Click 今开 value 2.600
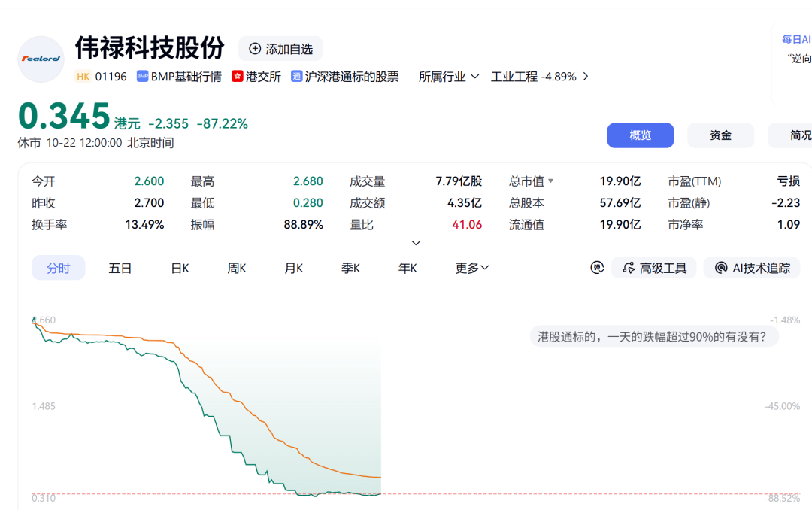The width and height of the screenshot is (812, 510). pyautogui.click(x=149, y=181)
